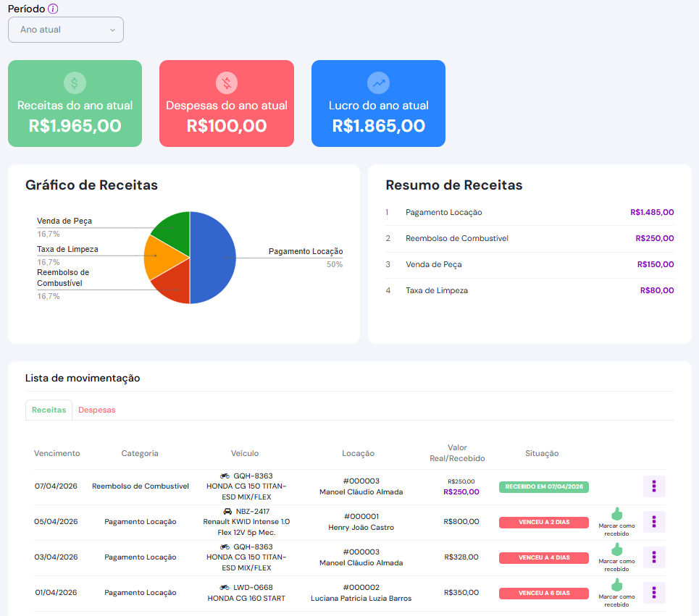Image resolution: width=699 pixels, height=616 pixels.
Task: Select the Receitas do ano atual card
Action: point(75,104)
